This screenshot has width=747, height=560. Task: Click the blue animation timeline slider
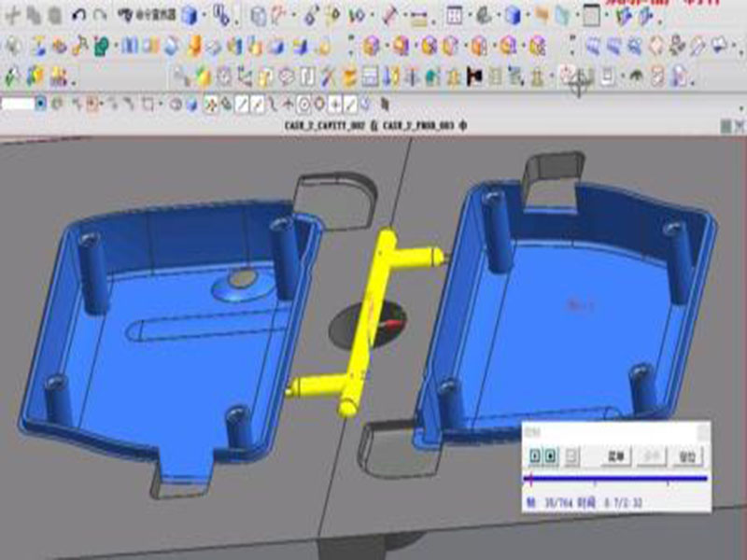coord(616,479)
